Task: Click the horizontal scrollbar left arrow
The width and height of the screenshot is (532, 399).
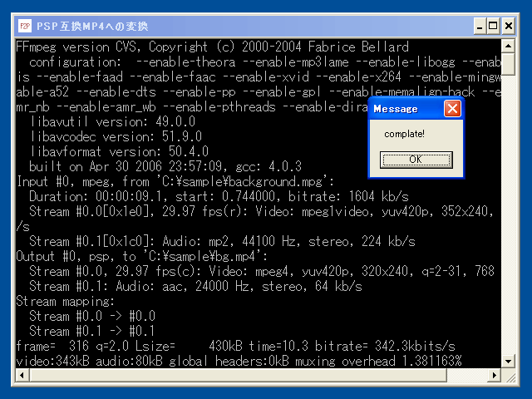Action: [22, 375]
